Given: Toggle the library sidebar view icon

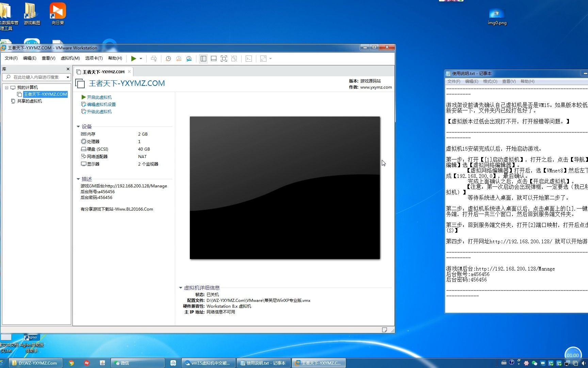Looking at the screenshot, I should pyautogui.click(x=203, y=59).
